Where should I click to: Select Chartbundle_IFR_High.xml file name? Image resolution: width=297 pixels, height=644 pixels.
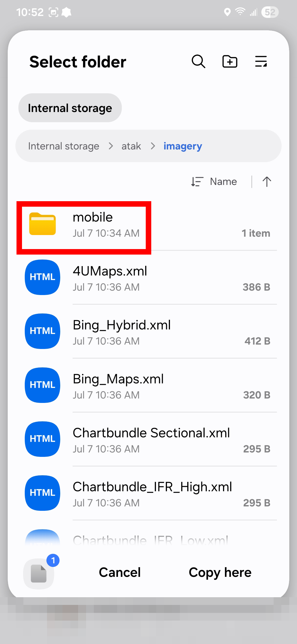152,487
